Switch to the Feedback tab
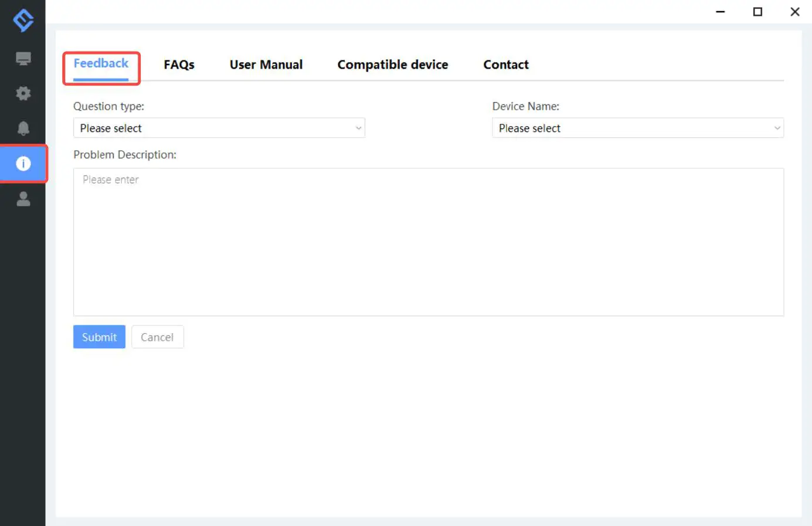The height and width of the screenshot is (526, 812). (101, 63)
